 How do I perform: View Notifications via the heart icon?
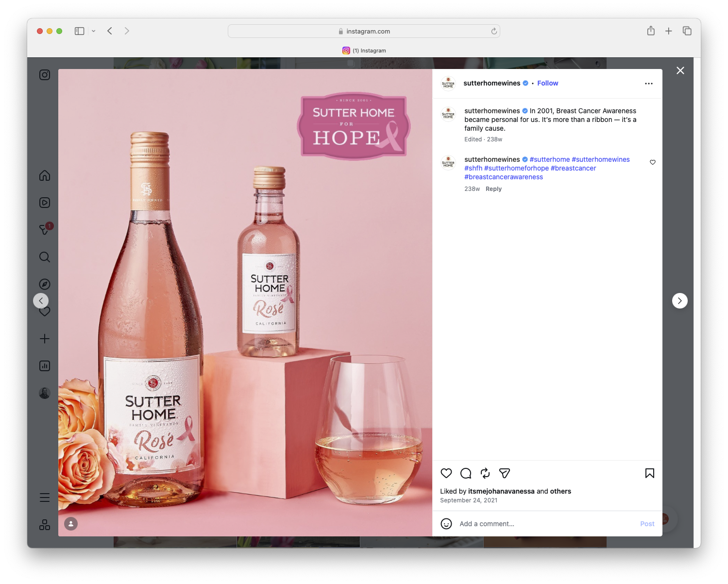click(44, 311)
